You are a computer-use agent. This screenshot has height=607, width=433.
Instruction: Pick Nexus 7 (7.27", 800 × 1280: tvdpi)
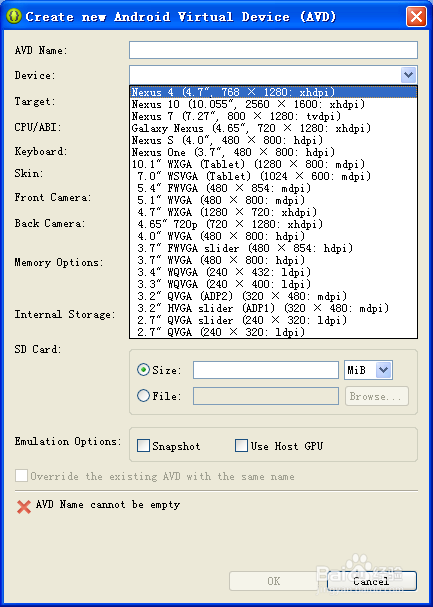273,116
